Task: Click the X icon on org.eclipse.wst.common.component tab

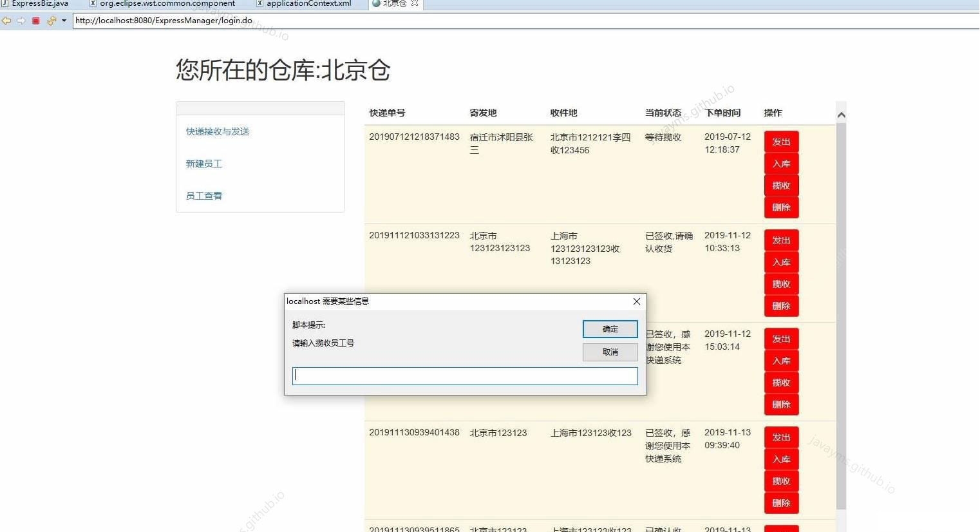Action: coord(92,3)
